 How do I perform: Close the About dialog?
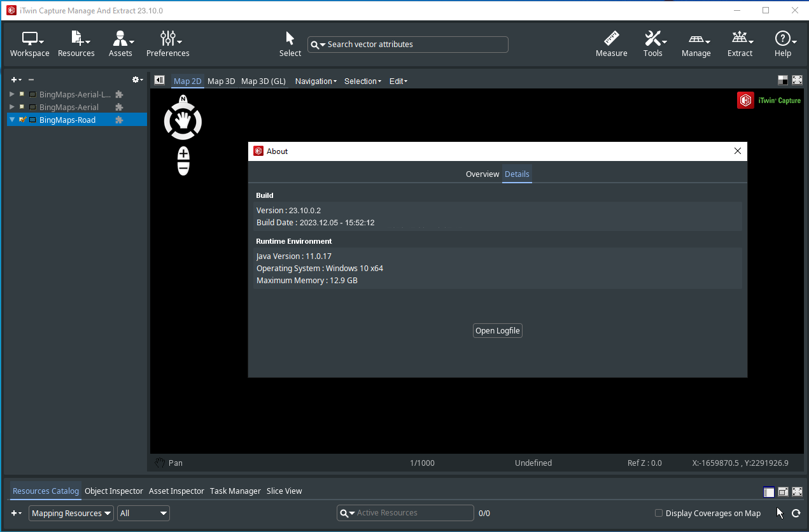click(738, 151)
